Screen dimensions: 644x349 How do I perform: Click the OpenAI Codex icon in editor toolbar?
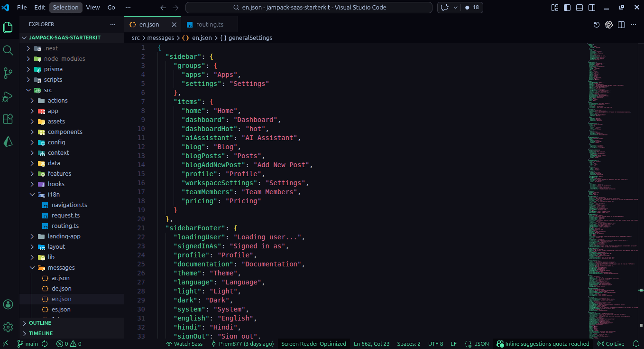pyautogui.click(x=609, y=25)
